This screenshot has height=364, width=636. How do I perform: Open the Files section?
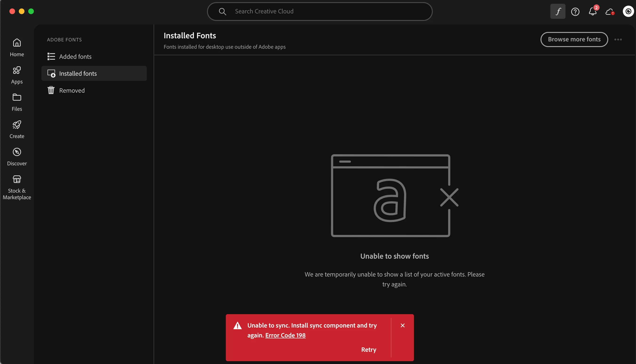[x=17, y=102]
